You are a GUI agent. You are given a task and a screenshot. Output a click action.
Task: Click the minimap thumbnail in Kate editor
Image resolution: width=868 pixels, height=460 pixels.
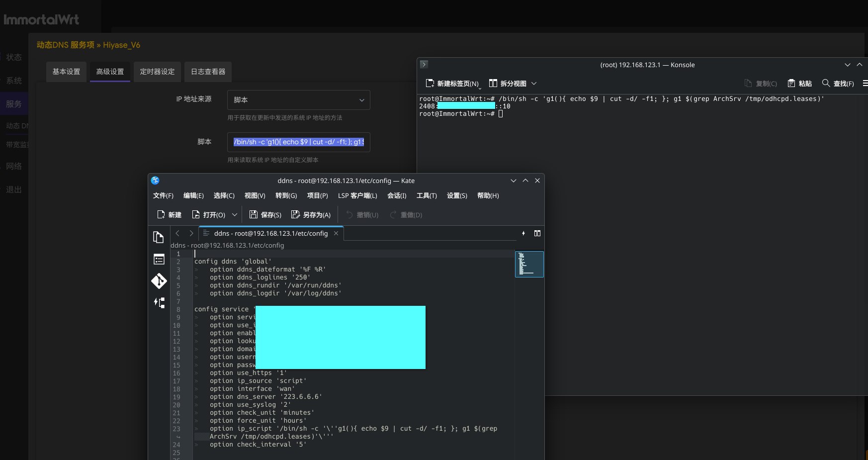529,264
